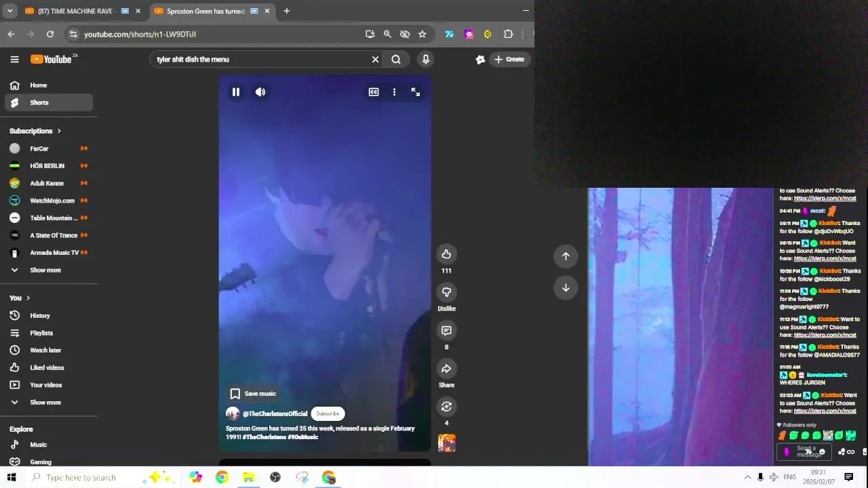Open the YouTube hamburger guide menu
868x488 pixels.
tap(14, 59)
